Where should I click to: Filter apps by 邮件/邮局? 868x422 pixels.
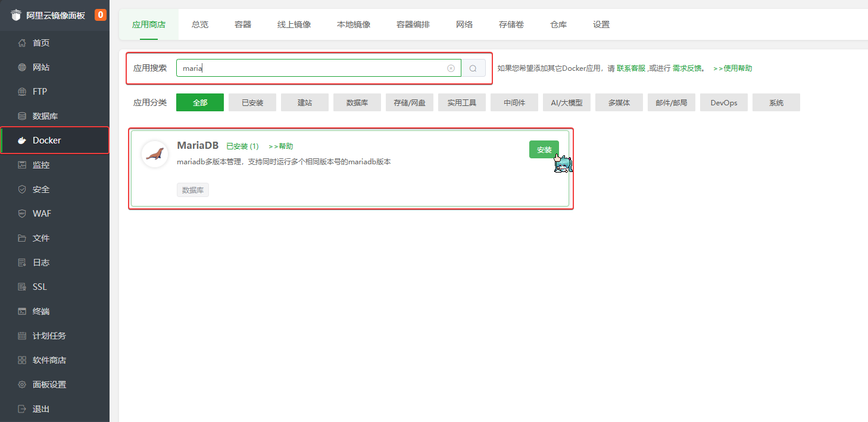coord(672,102)
